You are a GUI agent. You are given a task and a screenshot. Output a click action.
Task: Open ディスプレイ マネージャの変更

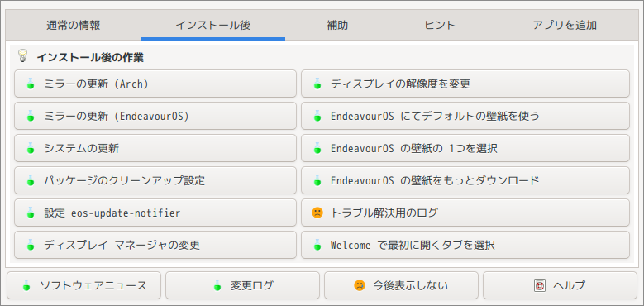pos(155,245)
